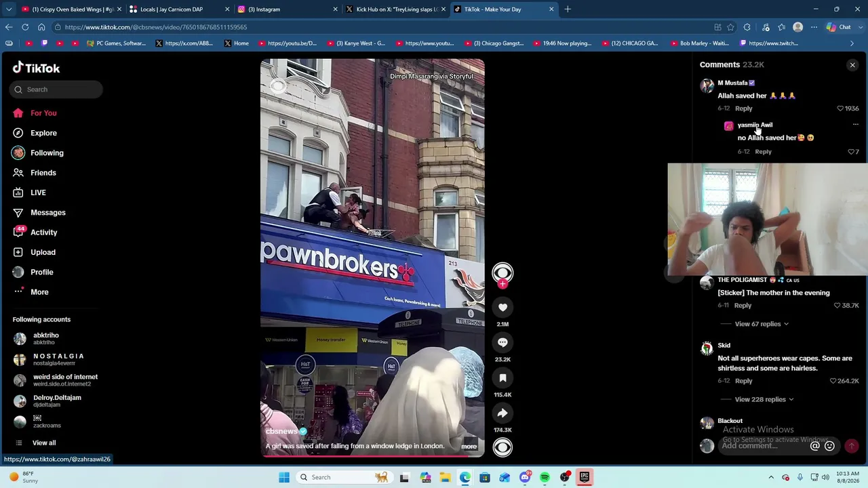Reply to M Mustafa's comment

(x=743, y=108)
